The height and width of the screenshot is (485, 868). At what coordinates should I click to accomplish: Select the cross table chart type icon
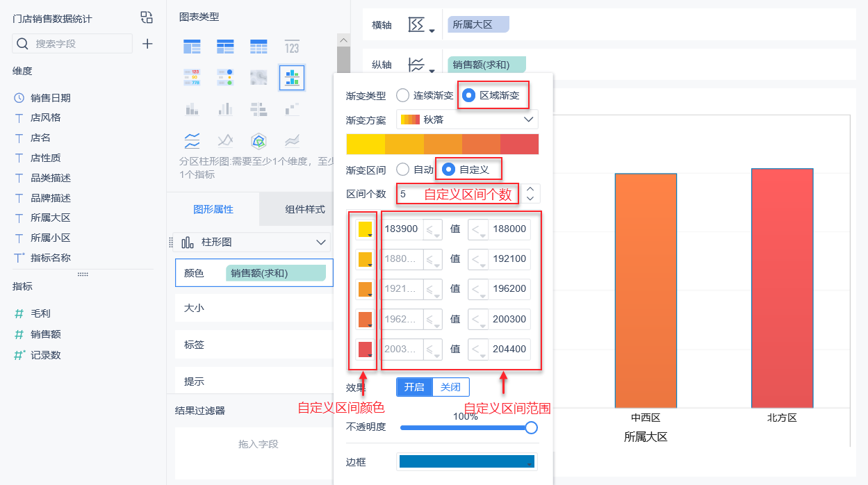coord(225,47)
